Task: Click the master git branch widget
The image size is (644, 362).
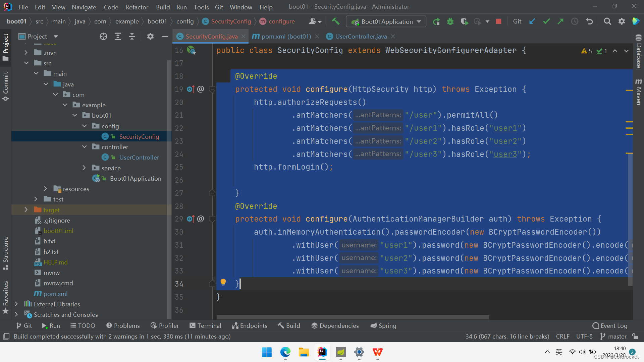Action: (613, 336)
